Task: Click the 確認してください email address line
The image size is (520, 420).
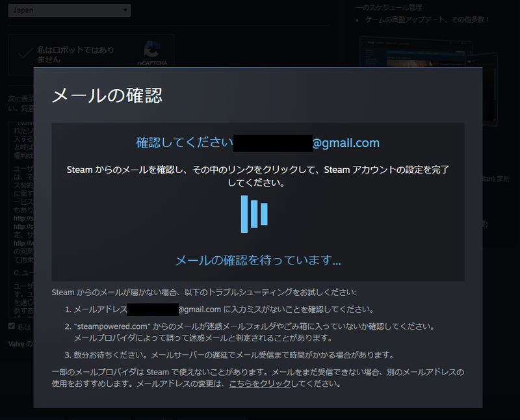Action: tap(258, 142)
